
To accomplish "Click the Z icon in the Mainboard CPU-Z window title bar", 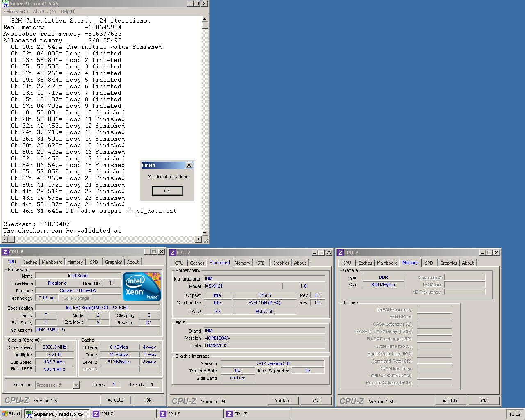I will (x=173, y=253).
